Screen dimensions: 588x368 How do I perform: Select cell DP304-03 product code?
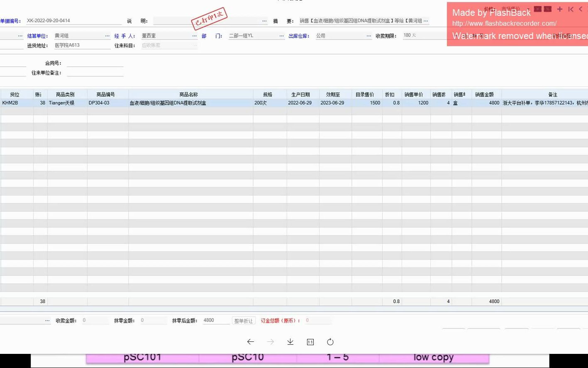pos(108,103)
